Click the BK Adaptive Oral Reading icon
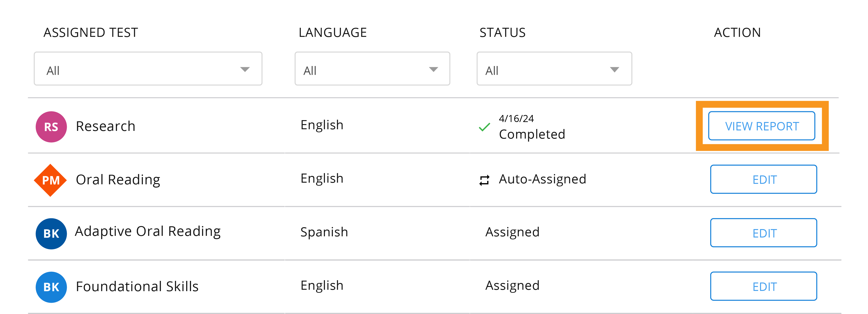 tap(51, 234)
